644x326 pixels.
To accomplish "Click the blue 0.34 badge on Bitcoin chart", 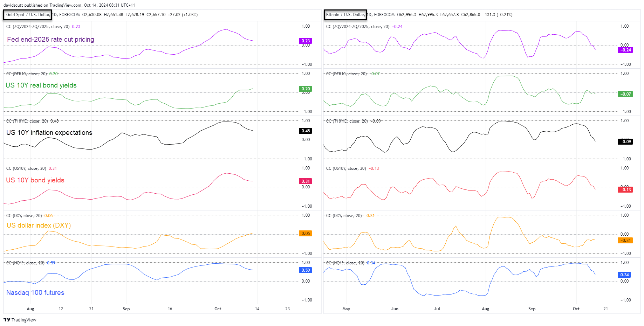I will coord(624,275).
